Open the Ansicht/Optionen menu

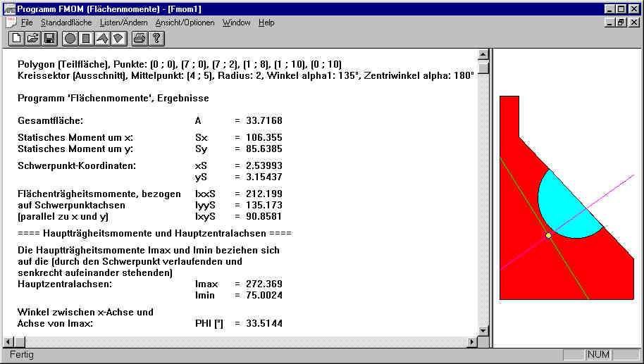pos(185,23)
